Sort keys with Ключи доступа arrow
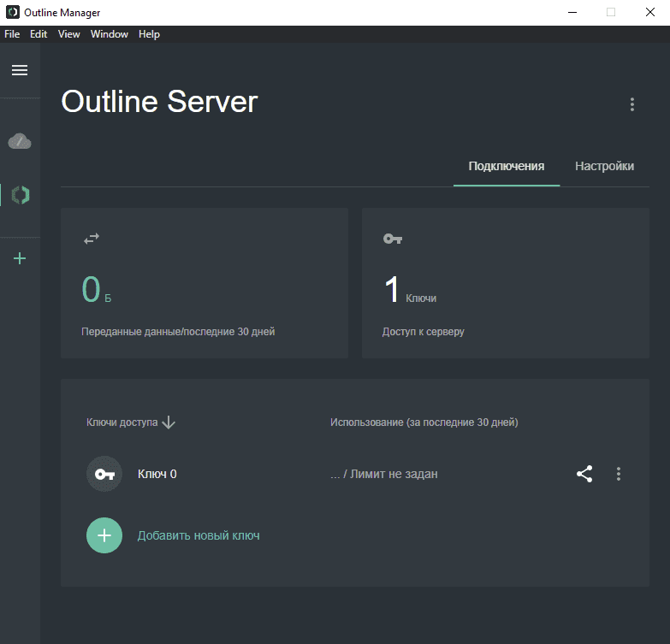Image resolution: width=670 pixels, height=644 pixels. tap(169, 422)
